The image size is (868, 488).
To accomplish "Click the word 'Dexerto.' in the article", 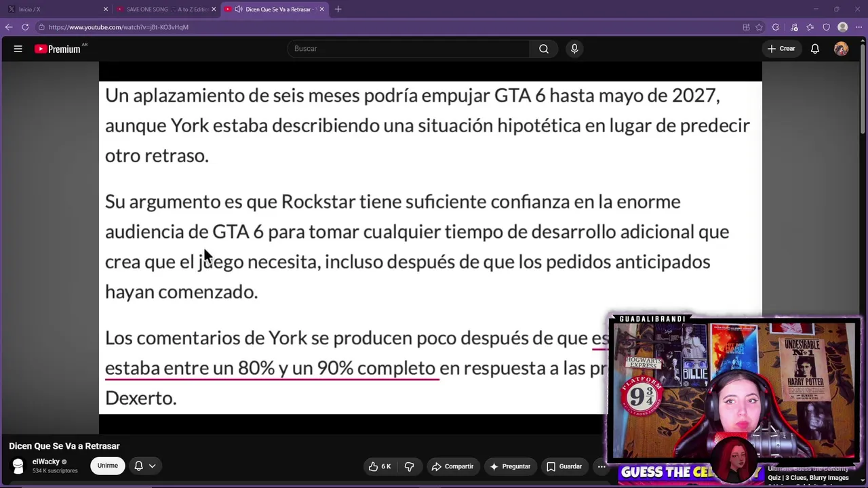I will (141, 398).
